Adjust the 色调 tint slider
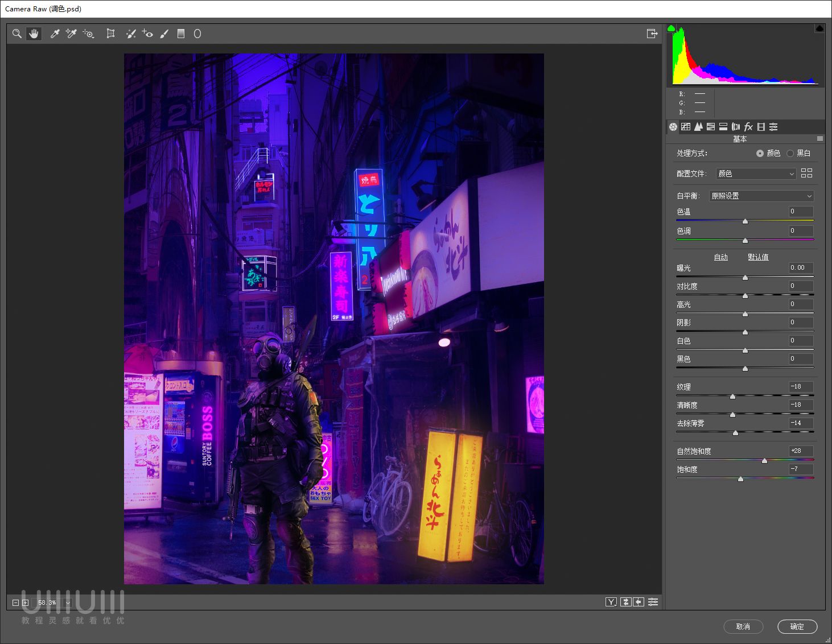Screen dimensions: 832x644 click(745, 240)
